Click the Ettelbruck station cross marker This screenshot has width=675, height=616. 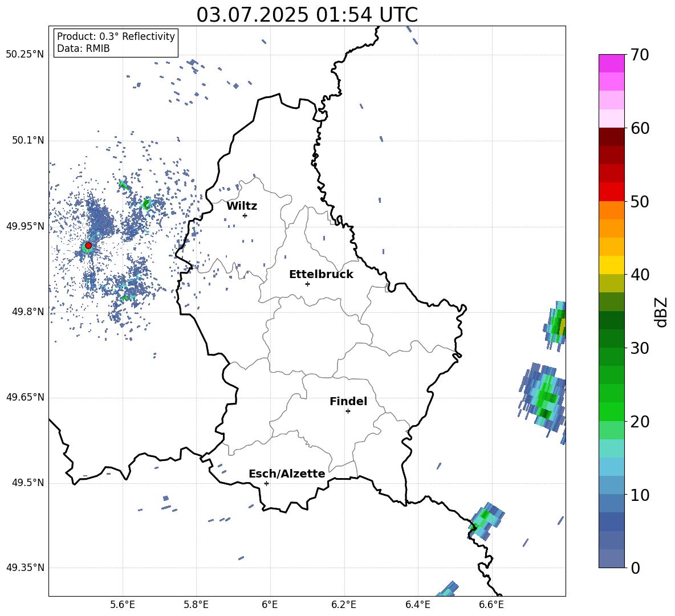click(307, 284)
